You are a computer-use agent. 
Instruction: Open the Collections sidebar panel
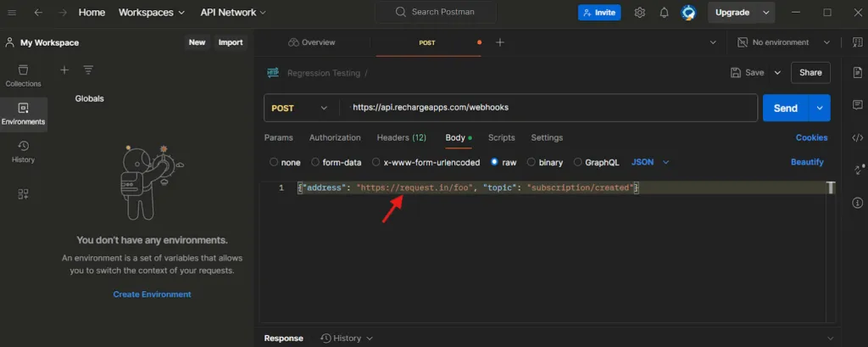(23, 76)
